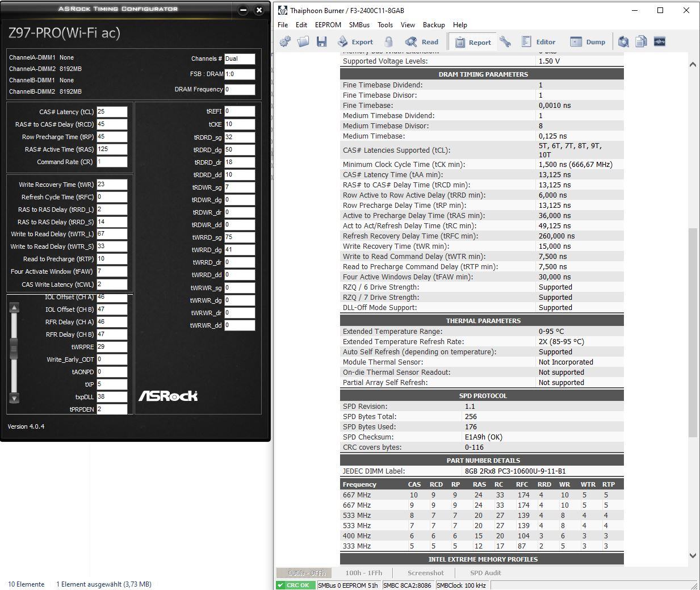Click the SMBus 0 EEPROM 51h status entry
The image size is (700, 590).
(x=348, y=585)
